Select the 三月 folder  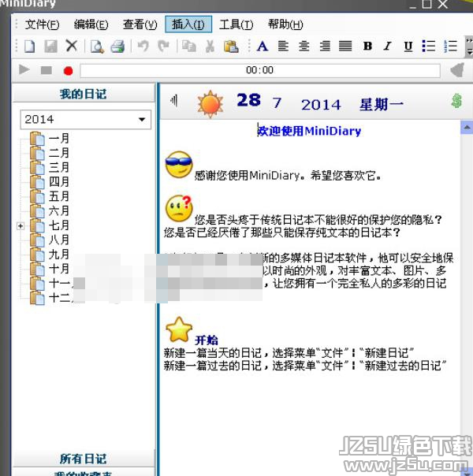point(50,167)
